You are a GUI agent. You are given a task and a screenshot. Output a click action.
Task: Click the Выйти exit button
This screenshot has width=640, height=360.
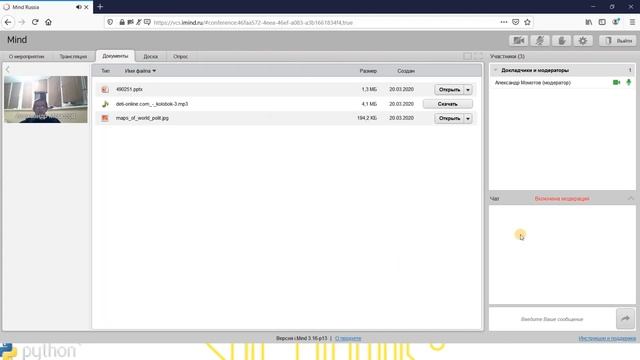pos(618,40)
